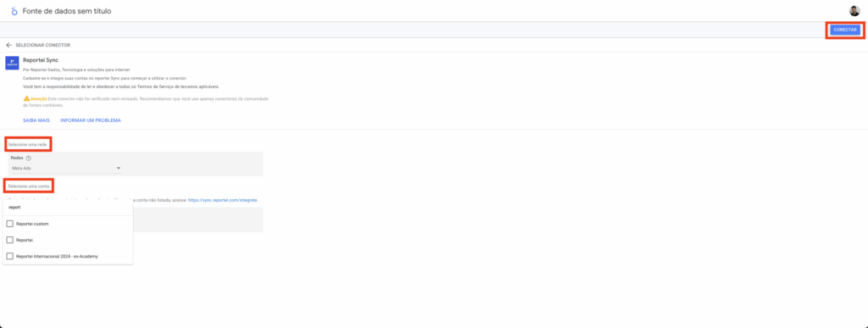Open the sync.reportei.com/integrate link
This screenshot has width=868, height=328.
coord(223,200)
